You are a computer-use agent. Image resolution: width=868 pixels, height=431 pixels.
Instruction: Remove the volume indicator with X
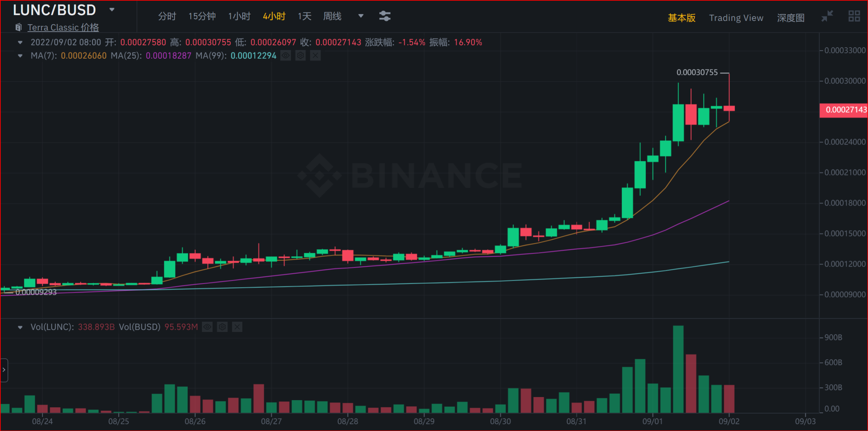237,327
